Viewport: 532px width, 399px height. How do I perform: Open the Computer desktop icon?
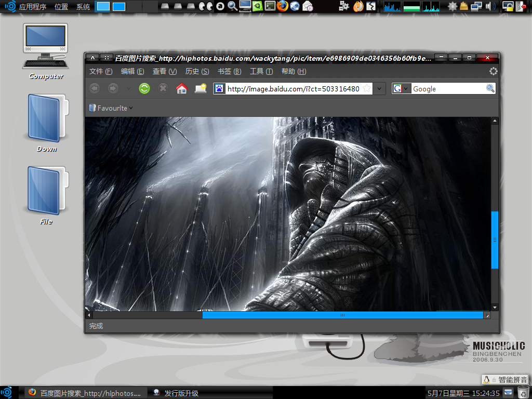click(46, 51)
